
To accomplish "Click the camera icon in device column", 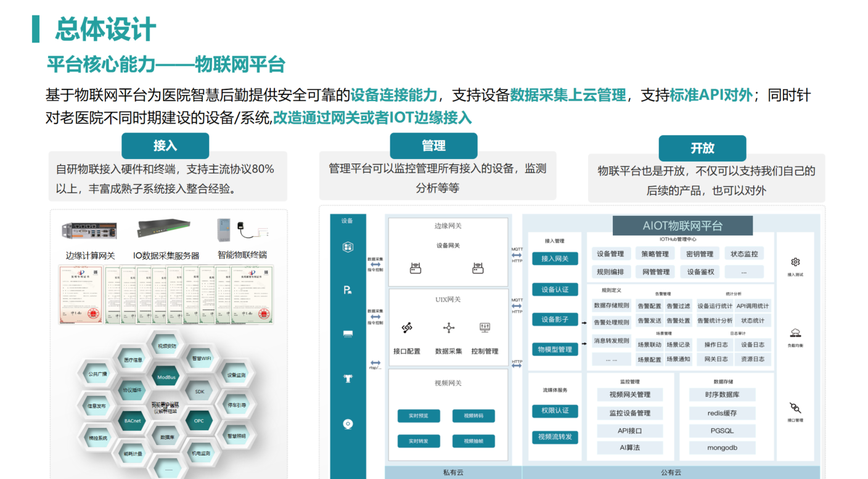I will click(x=348, y=424).
